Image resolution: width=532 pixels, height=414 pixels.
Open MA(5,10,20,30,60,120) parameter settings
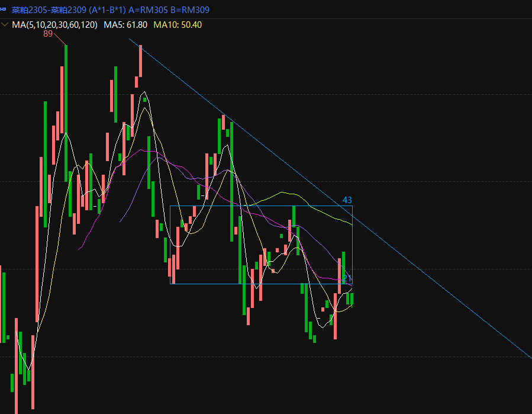pos(55,25)
